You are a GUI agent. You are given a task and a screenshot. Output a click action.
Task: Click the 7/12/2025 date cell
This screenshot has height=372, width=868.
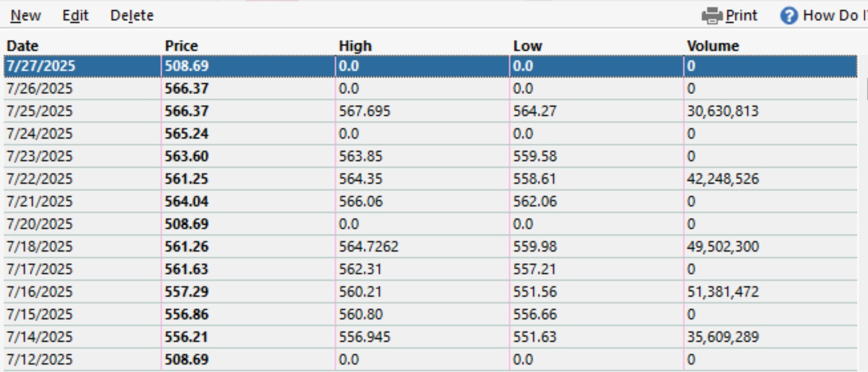point(39,360)
